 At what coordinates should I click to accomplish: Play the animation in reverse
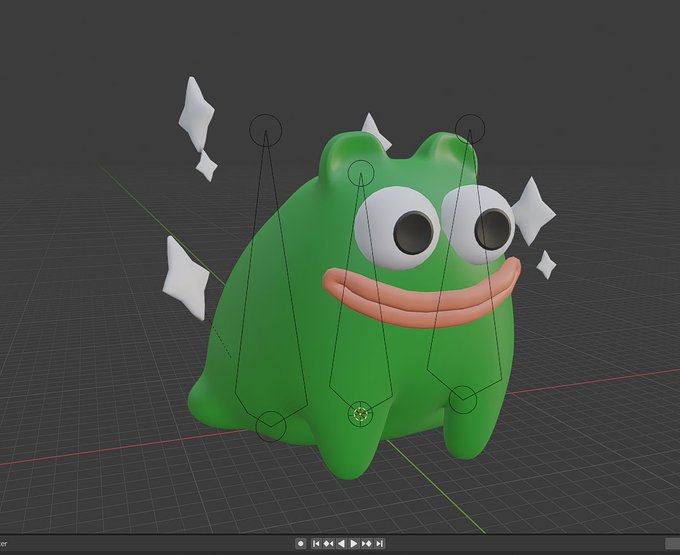[341, 543]
